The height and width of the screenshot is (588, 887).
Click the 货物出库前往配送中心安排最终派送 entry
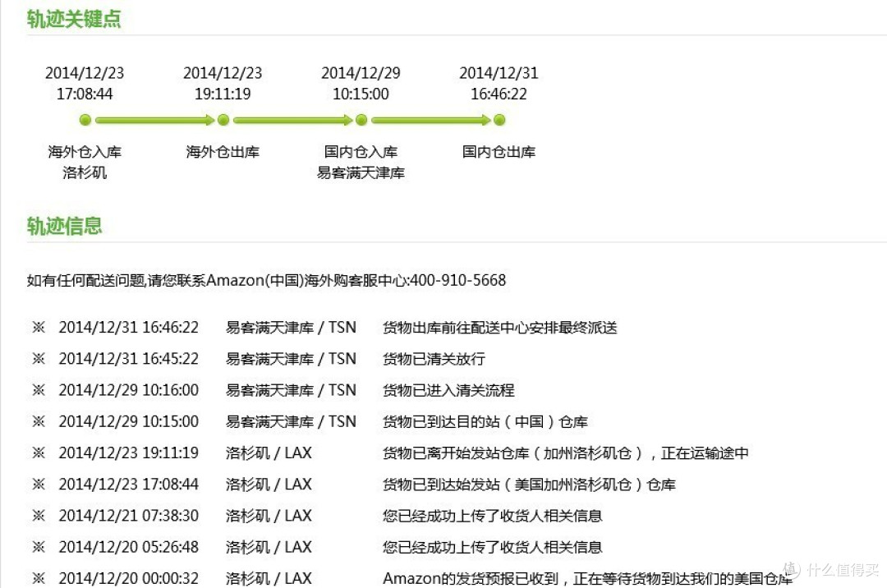click(499, 328)
